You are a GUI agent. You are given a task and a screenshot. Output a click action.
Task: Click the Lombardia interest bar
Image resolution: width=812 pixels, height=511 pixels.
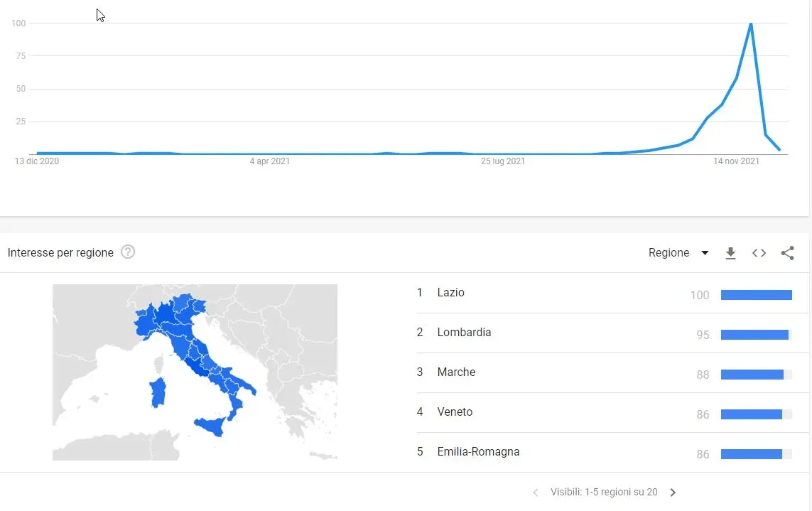754,335
